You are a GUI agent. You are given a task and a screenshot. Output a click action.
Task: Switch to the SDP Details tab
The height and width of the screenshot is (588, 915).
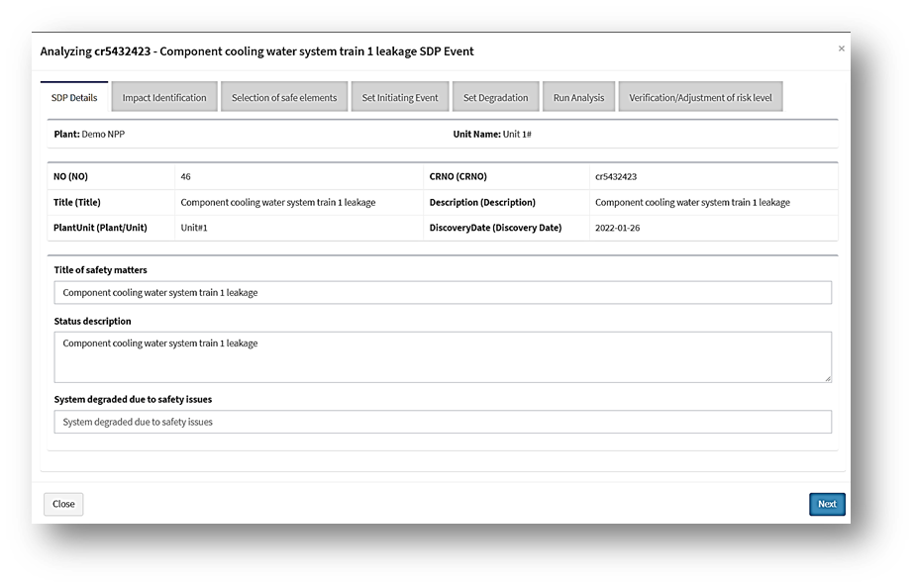74,98
